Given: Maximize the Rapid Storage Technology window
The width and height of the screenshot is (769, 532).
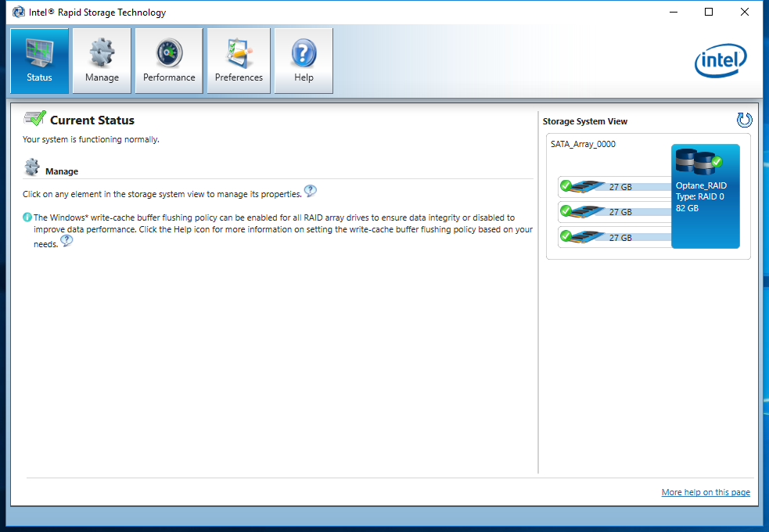Looking at the screenshot, I should coord(709,12).
